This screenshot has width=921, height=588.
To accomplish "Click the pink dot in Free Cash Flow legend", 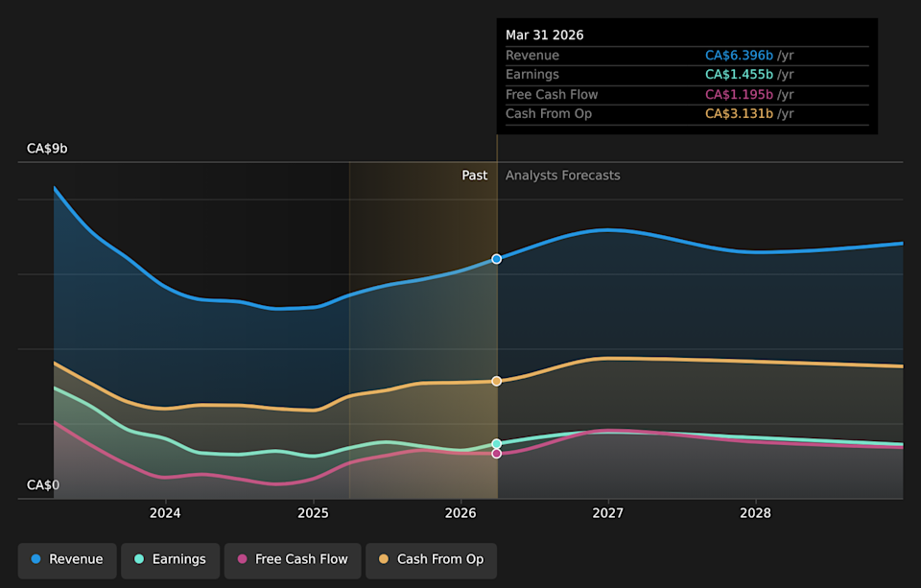I will 242,559.
